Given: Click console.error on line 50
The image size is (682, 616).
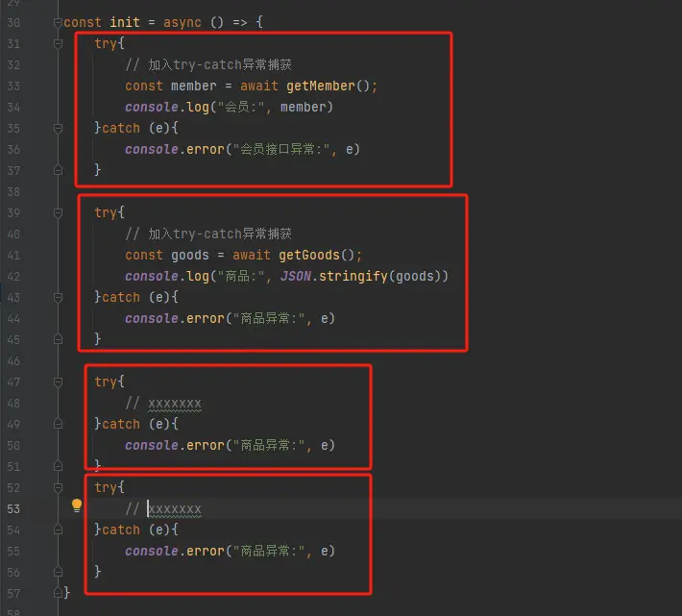Looking at the screenshot, I should click(x=175, y=446).
